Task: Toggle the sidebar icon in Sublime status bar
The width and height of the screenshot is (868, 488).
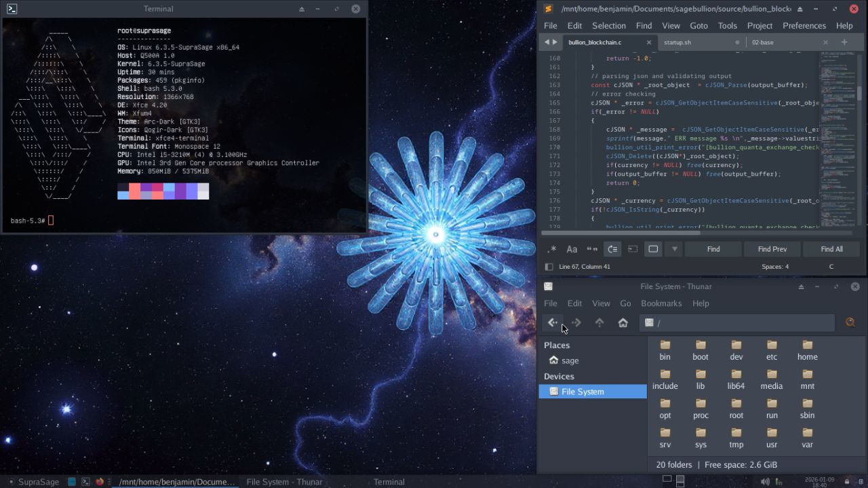Action: click(549, 267)
